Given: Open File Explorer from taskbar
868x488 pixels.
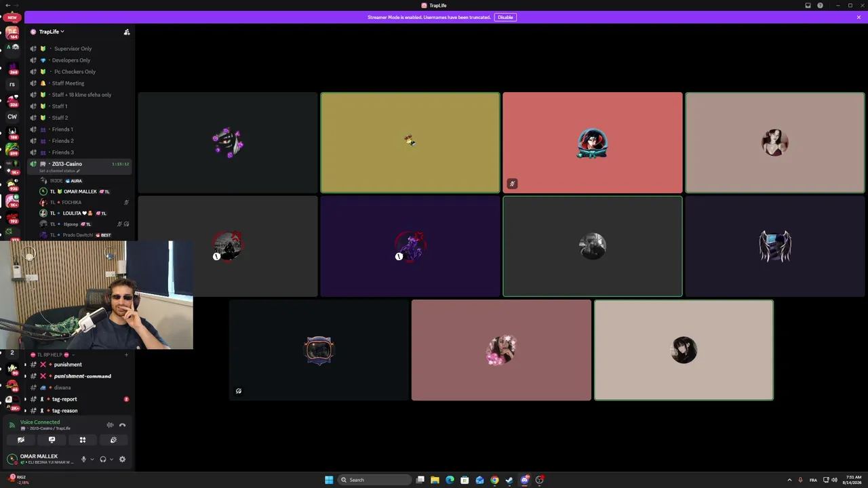Looking at the screenshot, I should tap(435, 480).
